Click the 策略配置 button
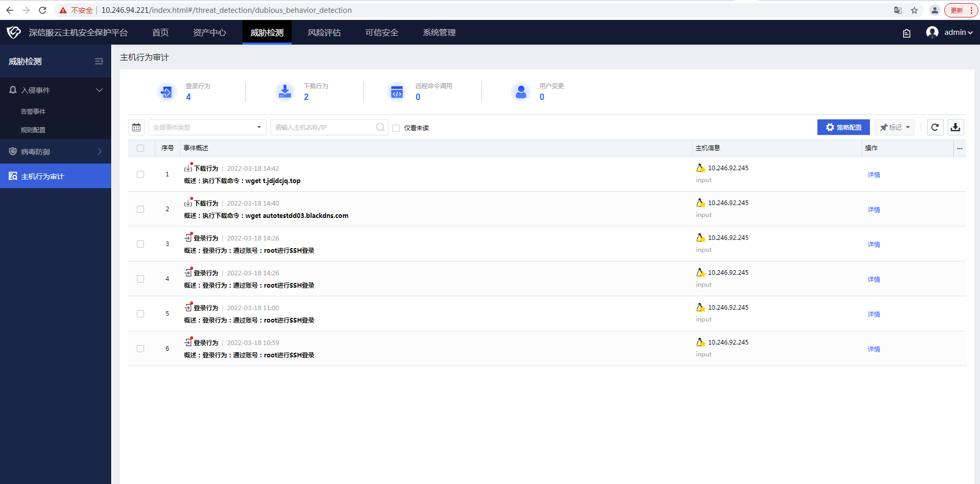 point(844,127)
